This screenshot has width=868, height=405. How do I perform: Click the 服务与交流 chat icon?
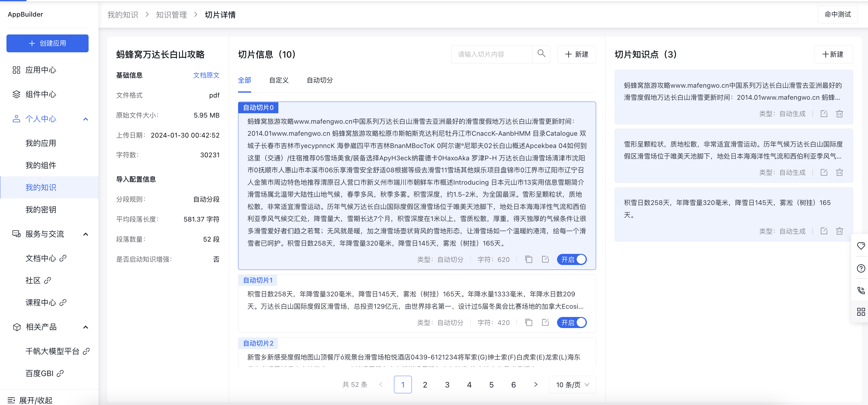tap(16, 234)
